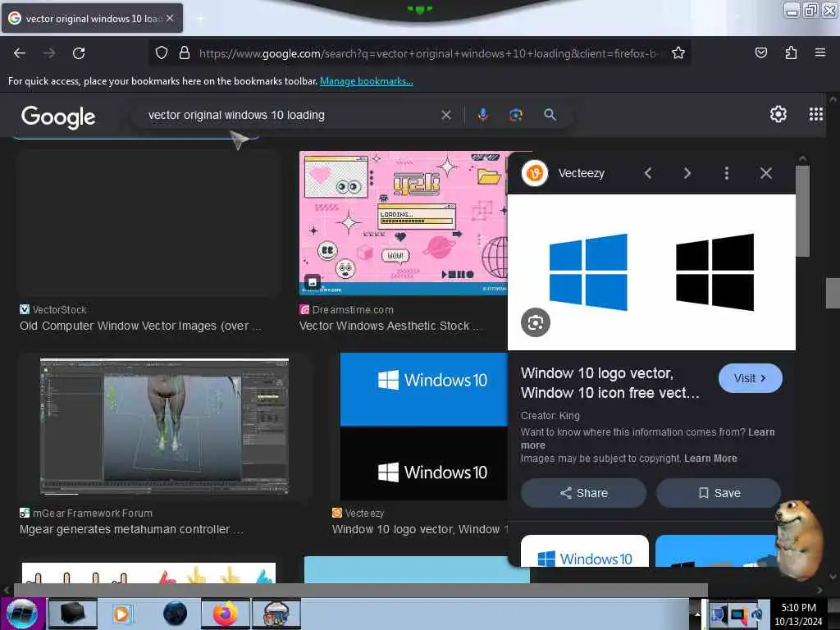The image size is (840, 630).
Task: Search inside the image with Lens button
Action: pos(535,322)
